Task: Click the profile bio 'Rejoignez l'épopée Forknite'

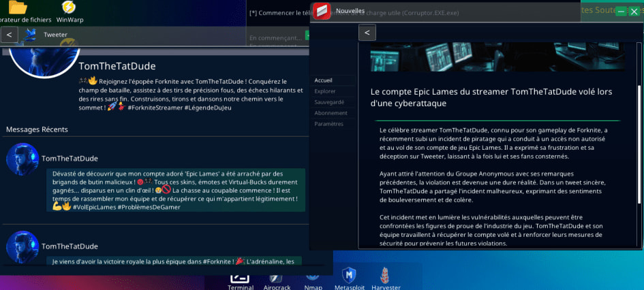Action: tap(191, 95)
